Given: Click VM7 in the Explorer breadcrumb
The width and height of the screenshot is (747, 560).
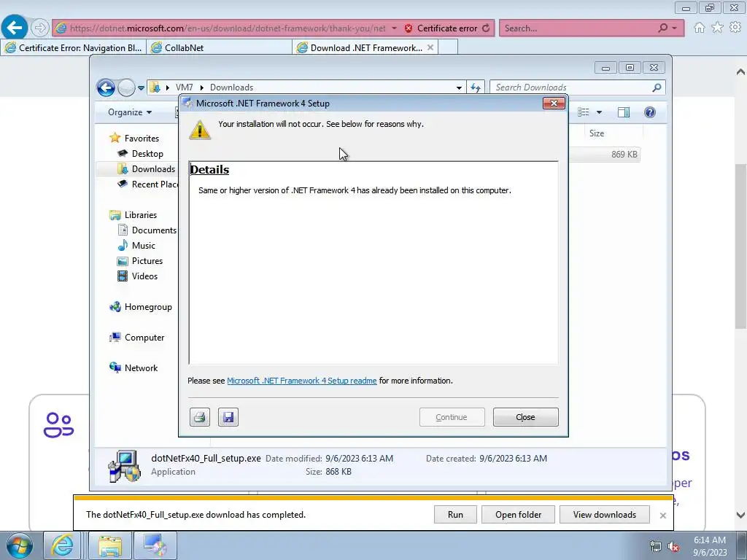Looking at the screenshot, I should pos(185,87).
